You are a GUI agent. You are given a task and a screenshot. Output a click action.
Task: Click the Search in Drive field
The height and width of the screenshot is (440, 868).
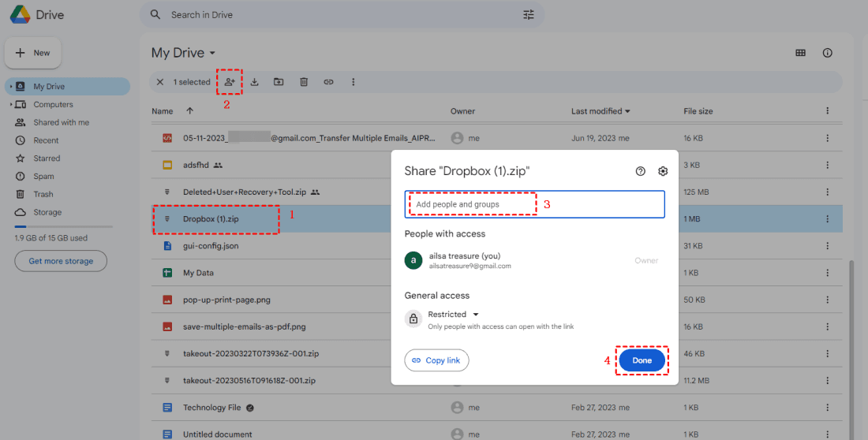(342, 15)
